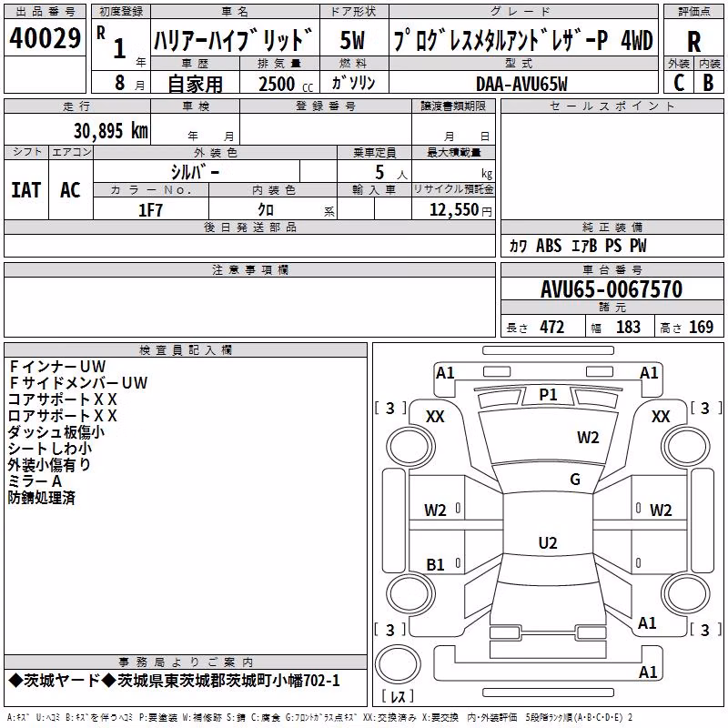Select exterior color シルバー

pyautogui.click(x=195, y=172)
